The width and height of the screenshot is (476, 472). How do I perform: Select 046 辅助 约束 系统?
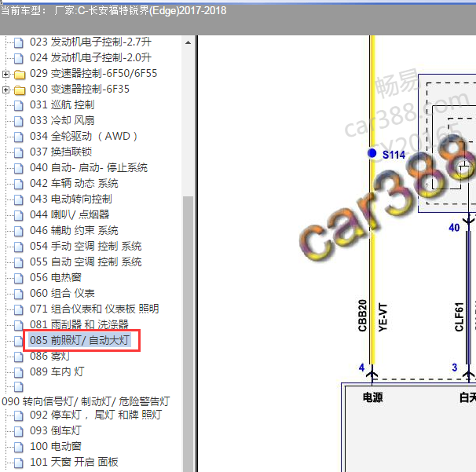point(74,230)
